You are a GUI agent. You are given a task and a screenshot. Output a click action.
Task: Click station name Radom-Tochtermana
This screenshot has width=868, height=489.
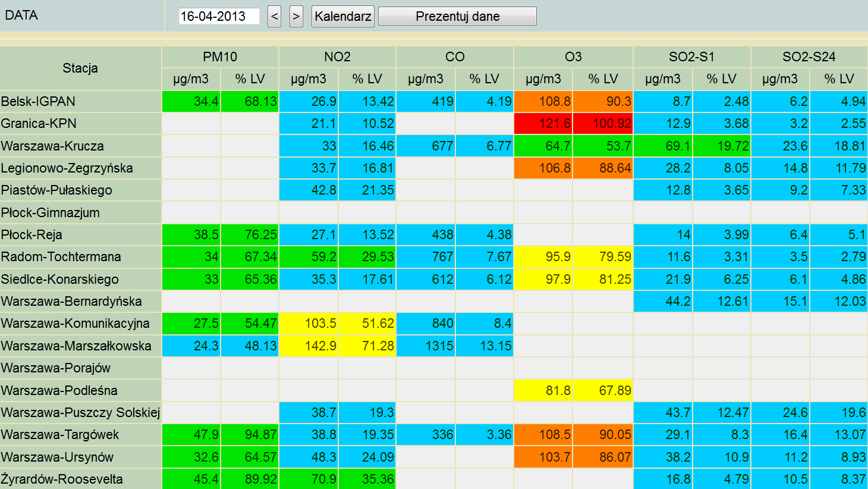[61, 256]
